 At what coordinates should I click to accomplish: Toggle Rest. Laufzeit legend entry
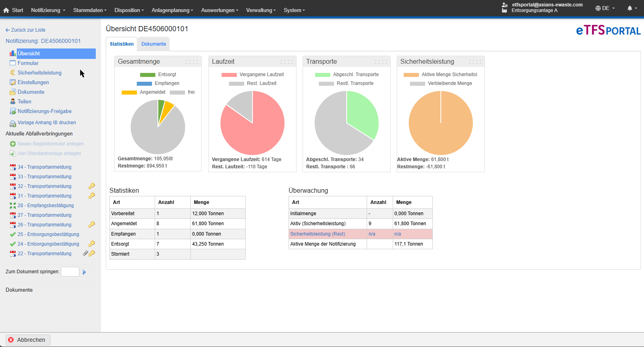pos(252,83)
